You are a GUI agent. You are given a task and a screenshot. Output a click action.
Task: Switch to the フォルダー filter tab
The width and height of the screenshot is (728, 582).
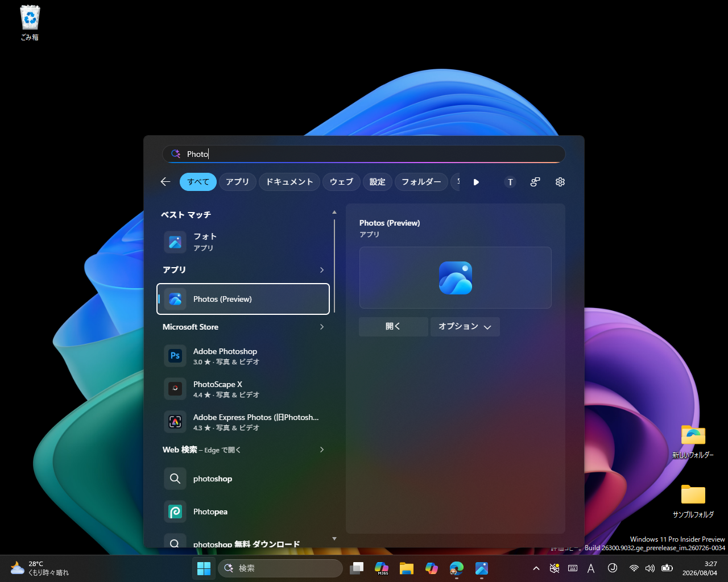(x=421, y=182)
